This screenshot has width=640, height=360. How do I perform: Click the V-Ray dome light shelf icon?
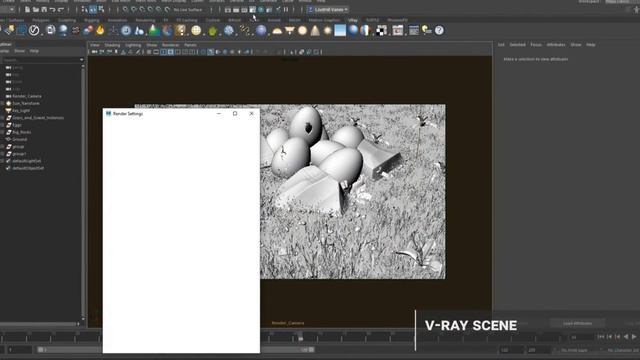tap(277, 31)
